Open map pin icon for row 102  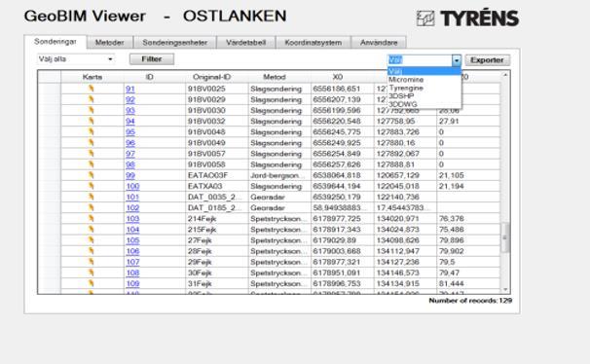coord(92,207)
